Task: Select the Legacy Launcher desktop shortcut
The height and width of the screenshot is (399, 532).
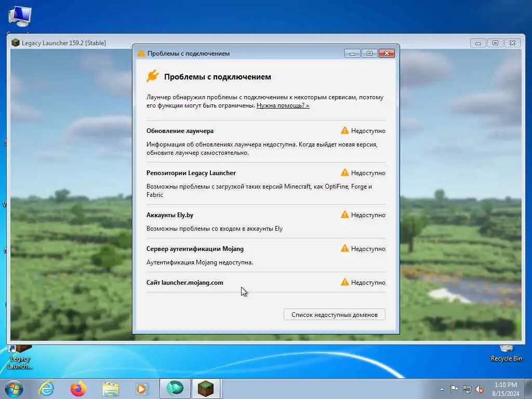Action: point(20,357)
